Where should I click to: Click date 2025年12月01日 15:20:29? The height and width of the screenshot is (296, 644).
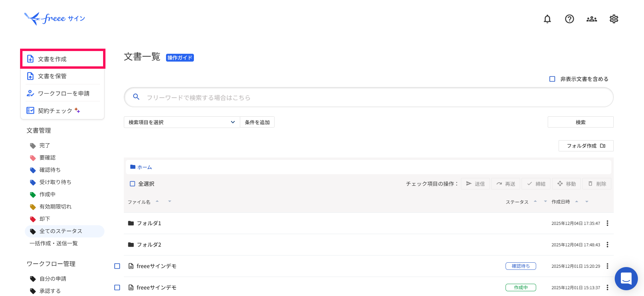(x=576, y=266)
